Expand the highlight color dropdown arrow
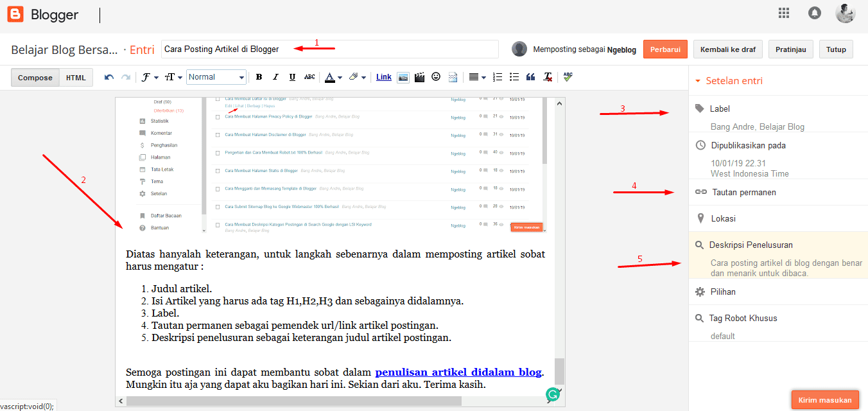Image resolution: width=868 pixels, height=411 pixels. [x=363, y=76]
